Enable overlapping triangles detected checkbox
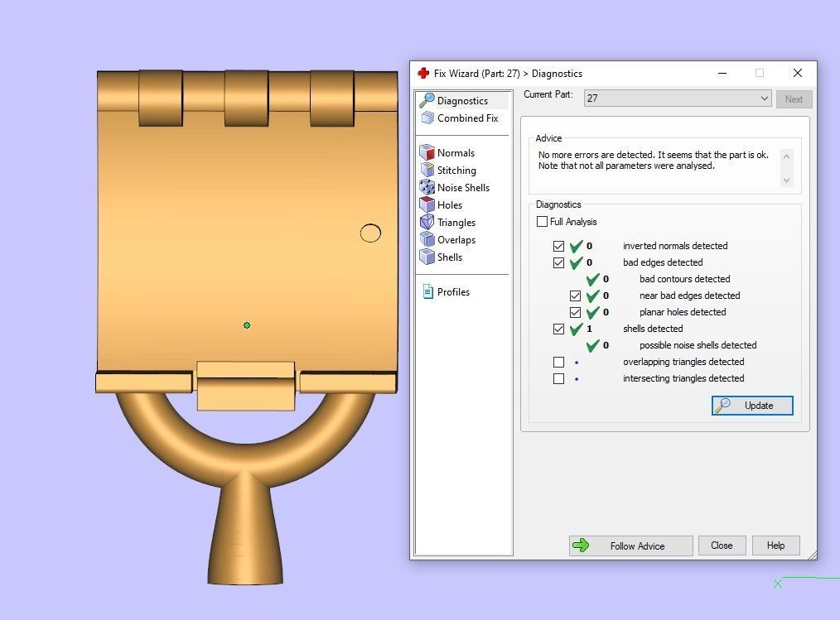 tap(558, 362)
